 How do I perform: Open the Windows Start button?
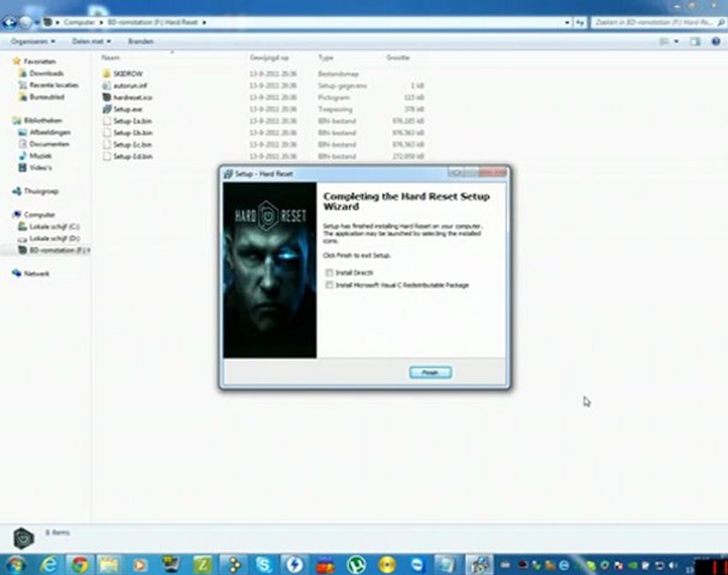(x=15, y=565)
